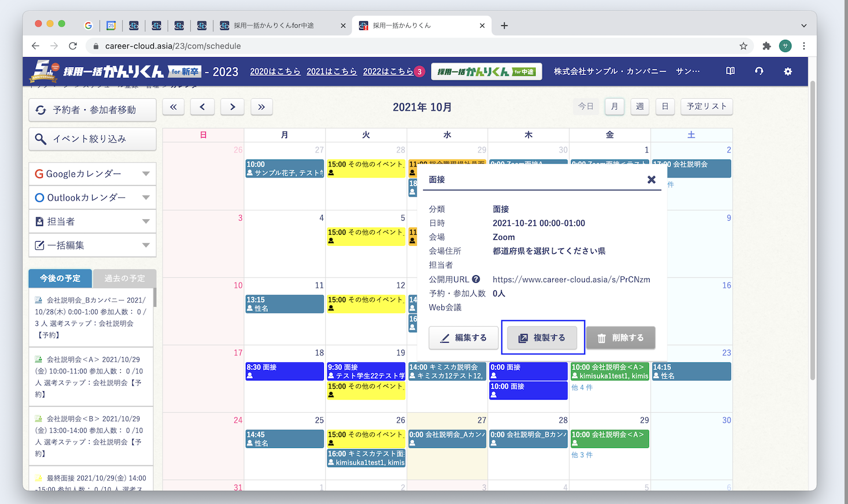The height and width of the screenshot is (504, 848).
Task: Click the help icon beside 公開用URL
Action: pos(476,279)
